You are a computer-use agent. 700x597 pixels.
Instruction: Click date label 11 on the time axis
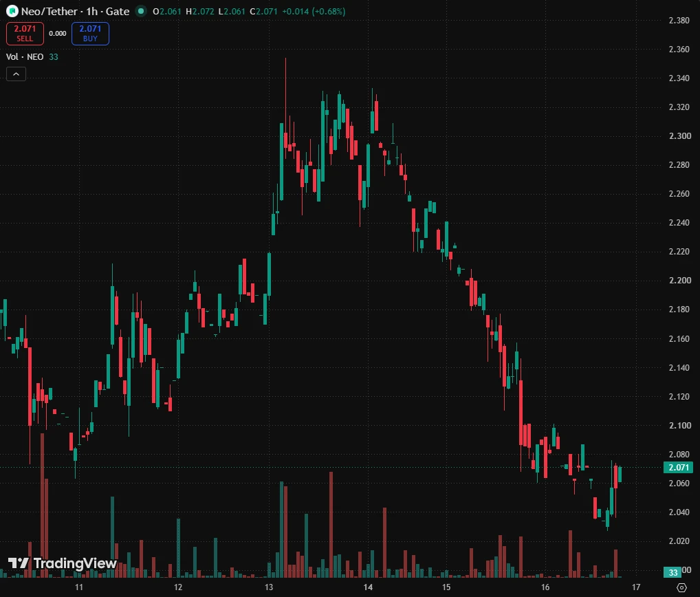point(79,587)
